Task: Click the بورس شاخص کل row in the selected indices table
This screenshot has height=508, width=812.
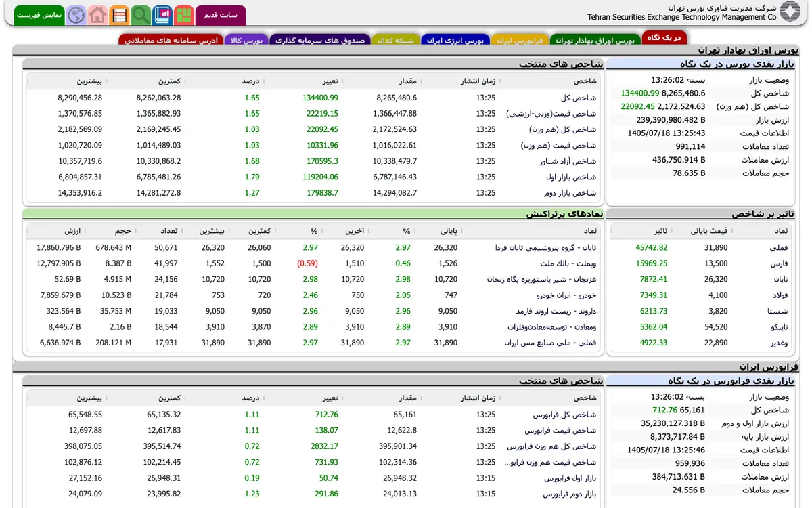Action: 312,98
